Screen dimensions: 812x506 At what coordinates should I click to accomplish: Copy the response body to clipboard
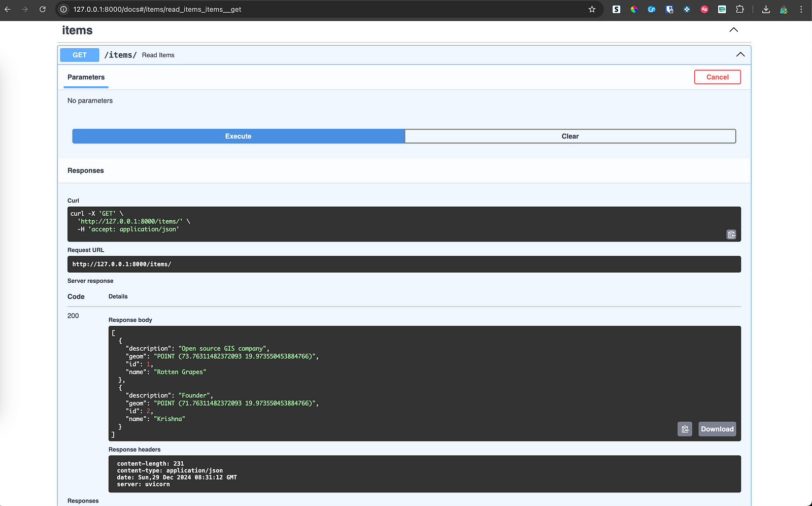[x=685, y=429]
